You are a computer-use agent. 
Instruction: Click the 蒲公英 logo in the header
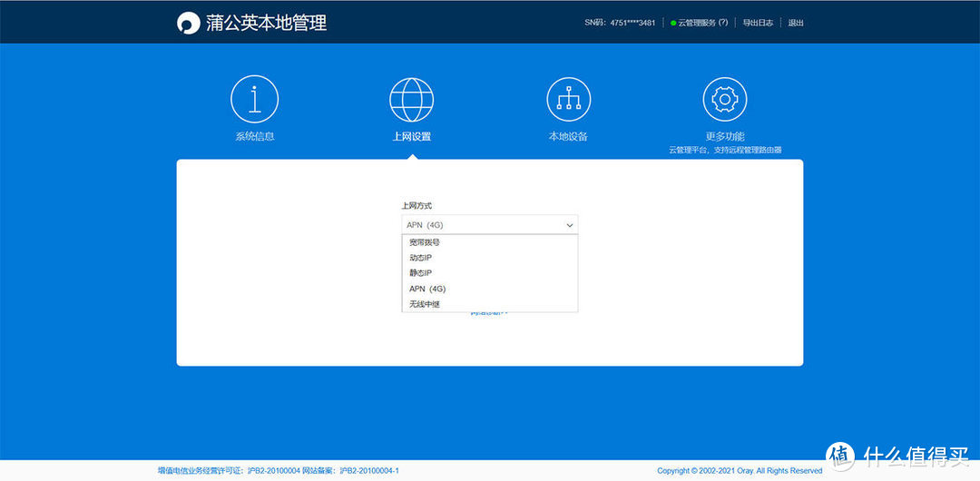(188, 23)
